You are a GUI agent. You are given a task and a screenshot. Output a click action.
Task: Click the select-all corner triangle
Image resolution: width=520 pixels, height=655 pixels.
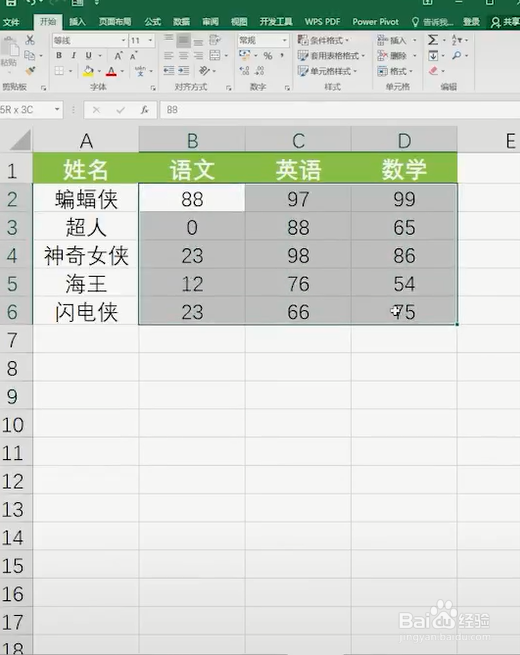[19, 140]
